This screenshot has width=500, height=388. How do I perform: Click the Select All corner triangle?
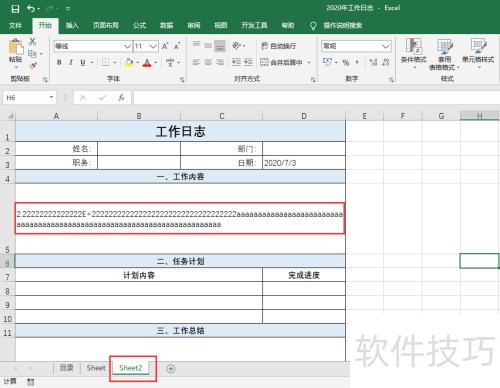(11, 116)
